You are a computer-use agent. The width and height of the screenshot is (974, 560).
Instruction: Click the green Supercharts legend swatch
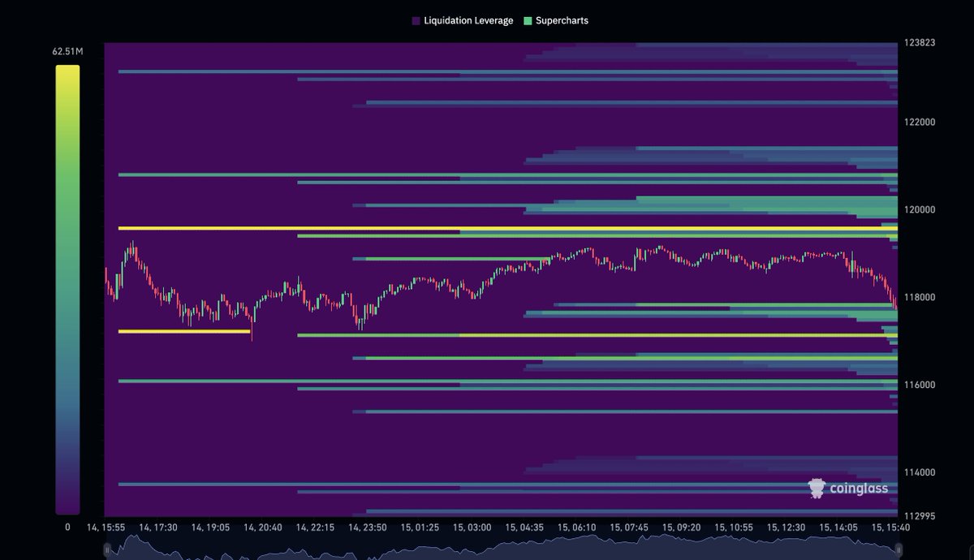pyautogui.click(x=528, y=20)
